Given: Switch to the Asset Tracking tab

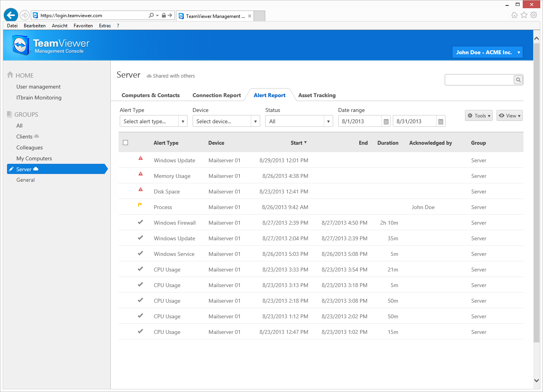Looking at the screenshot, I should click(x=317, y=95).
